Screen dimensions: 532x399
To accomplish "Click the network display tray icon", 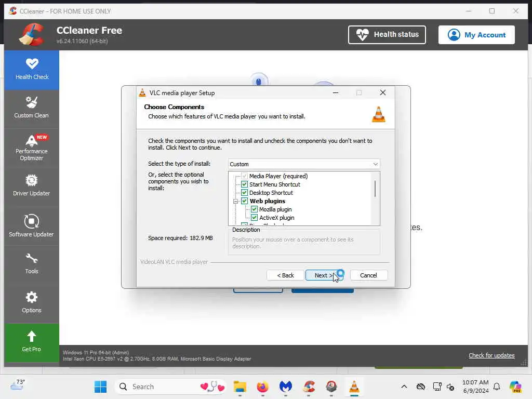I will [437, 387].
